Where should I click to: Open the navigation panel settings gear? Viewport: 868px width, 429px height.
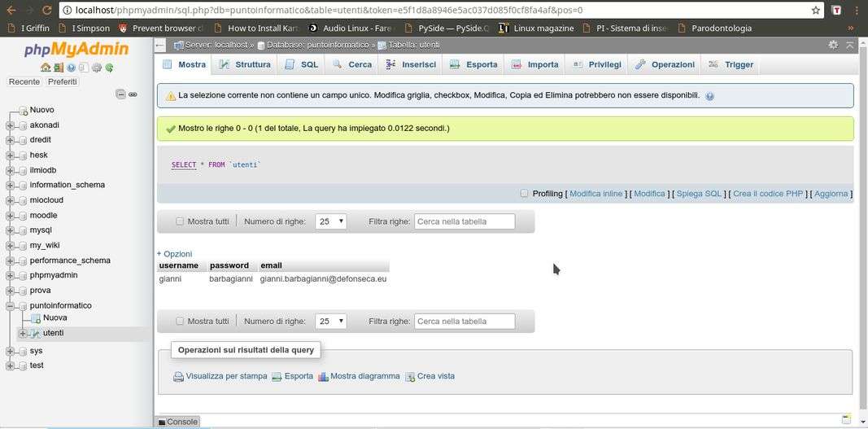(x=97, y=68)
